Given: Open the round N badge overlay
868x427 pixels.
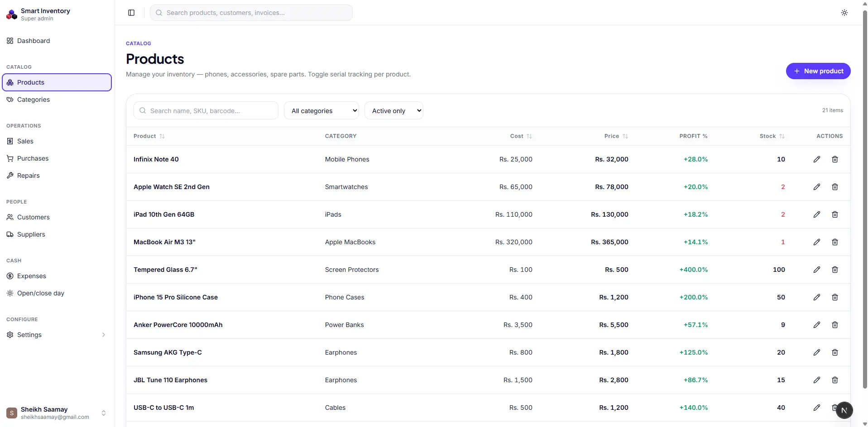Looking at the screenshot, I should point(844,411).
